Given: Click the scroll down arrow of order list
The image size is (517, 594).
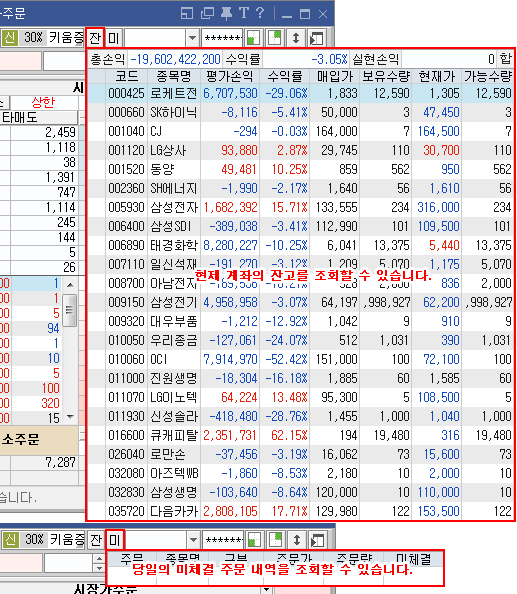Looking at the screenshot, I should pos(70,417).
